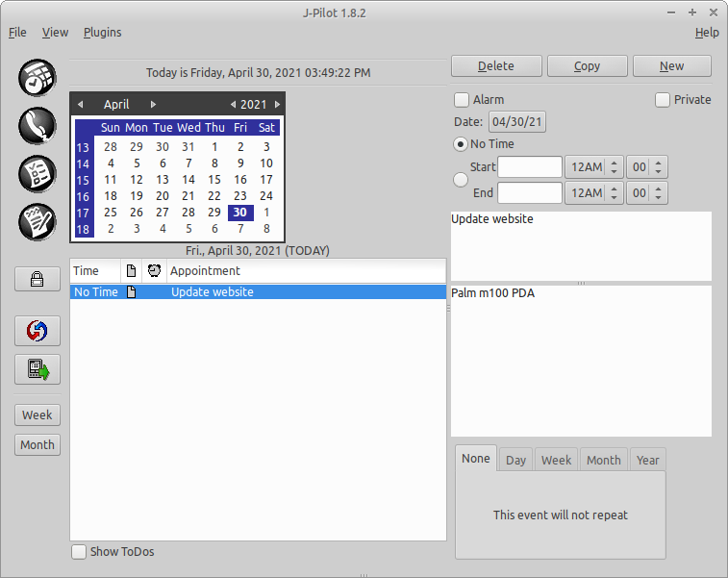The width and height of the screenshot is (728, 578).
Task: Enable the Alarm checkbox
Action: (x=462, y=100)
